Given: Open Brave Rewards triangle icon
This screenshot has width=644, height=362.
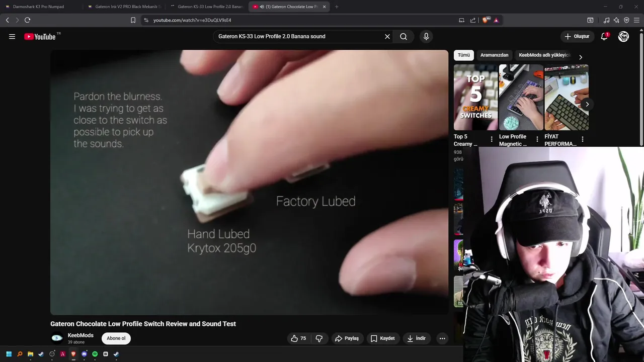Looking at the screenshot, I should click(496, 20).
